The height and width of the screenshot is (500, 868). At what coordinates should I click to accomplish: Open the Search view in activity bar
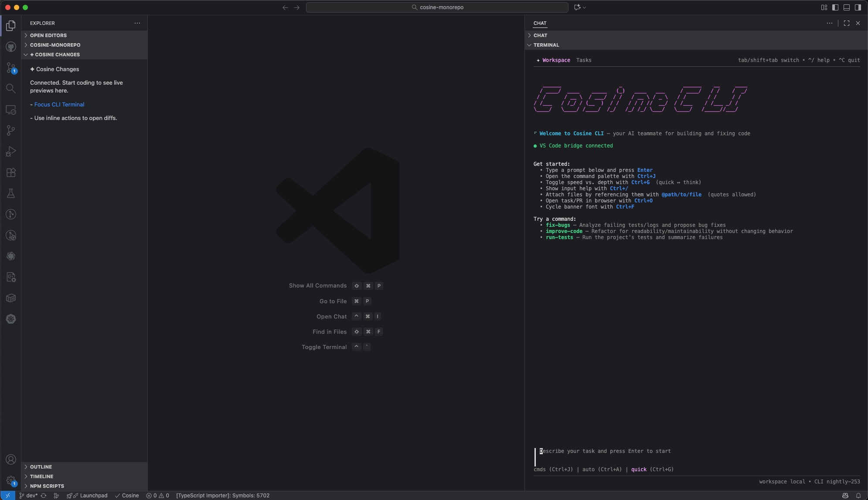click(x=11, y=89)
